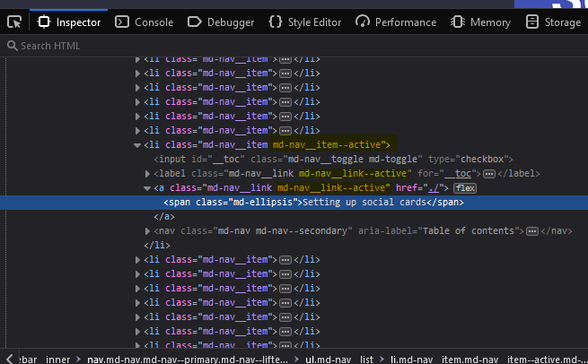Collapse the md-nav__item--active li node
The width and height of the screenshot is (588, 364).
coord(137,145)
